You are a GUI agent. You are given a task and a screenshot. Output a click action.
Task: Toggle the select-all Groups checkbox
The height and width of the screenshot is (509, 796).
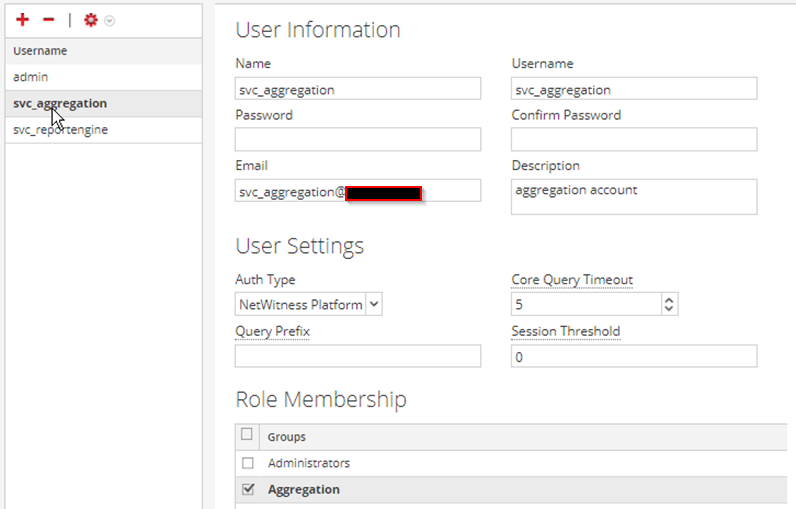click(247, 435)
